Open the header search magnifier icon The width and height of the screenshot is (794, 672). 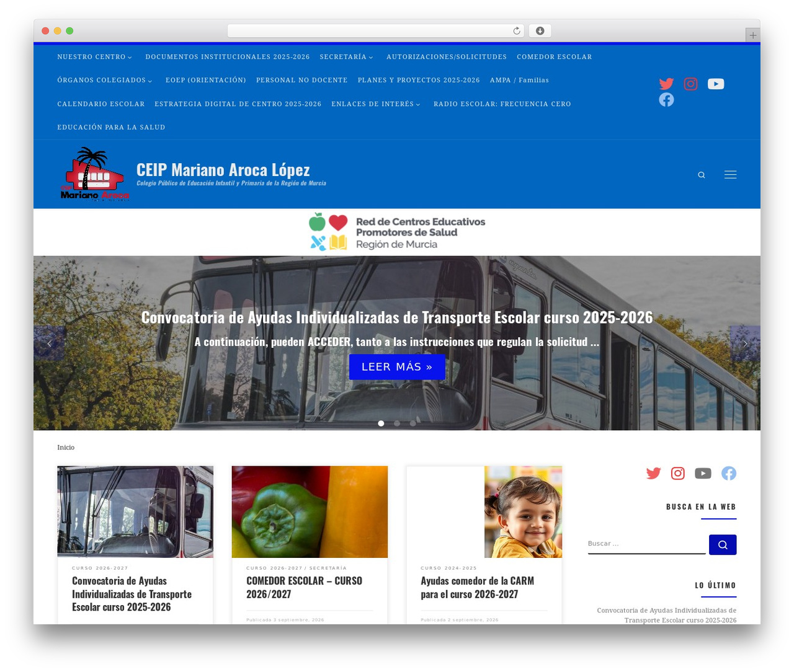[x=702, y=175]
